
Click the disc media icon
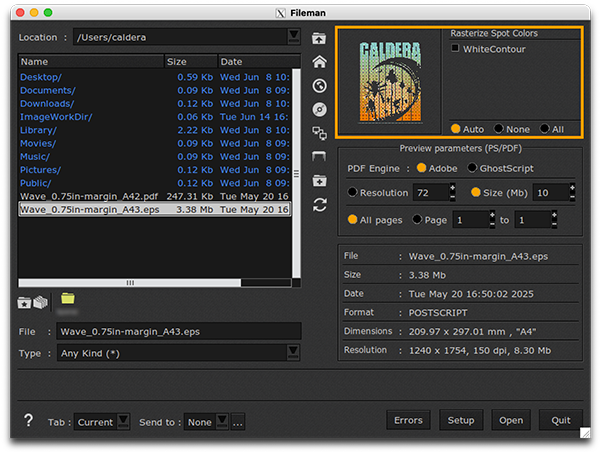click(319, 109)
